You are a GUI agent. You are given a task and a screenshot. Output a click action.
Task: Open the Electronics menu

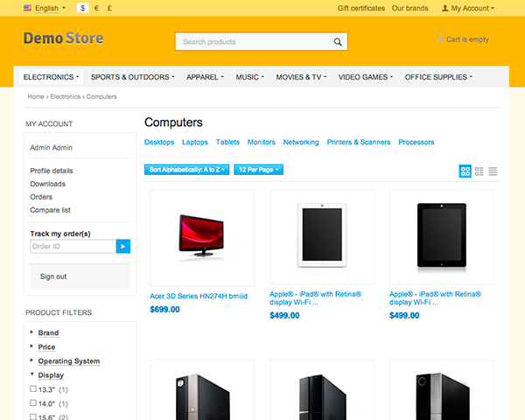point(51,77)
